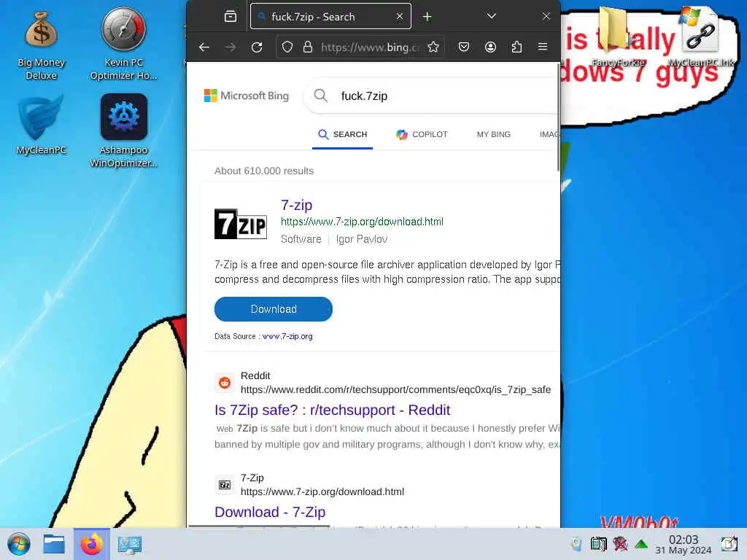
Task: Click About 610,000 results text
Action: [x=264, y=171]
